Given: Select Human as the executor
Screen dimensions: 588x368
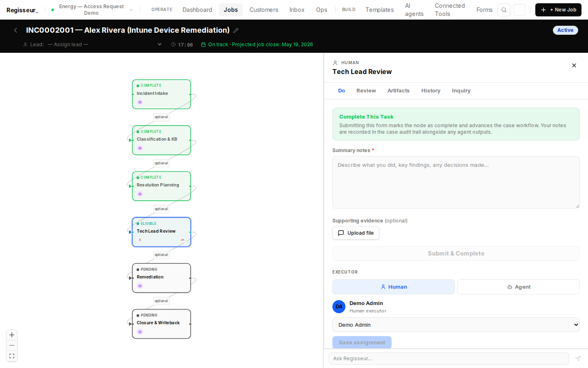Looking at the screenshot, I should pyautogui.click(x=394, y=287).
